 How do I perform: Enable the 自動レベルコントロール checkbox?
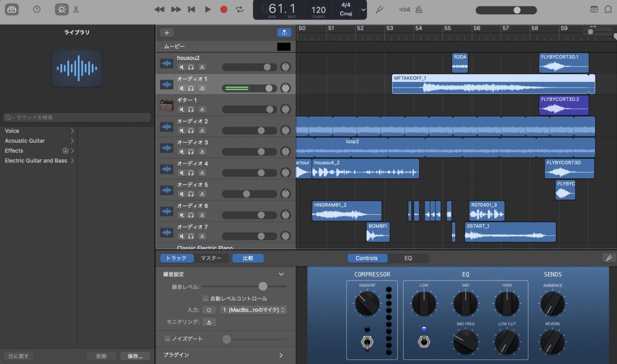coord(206,298)
